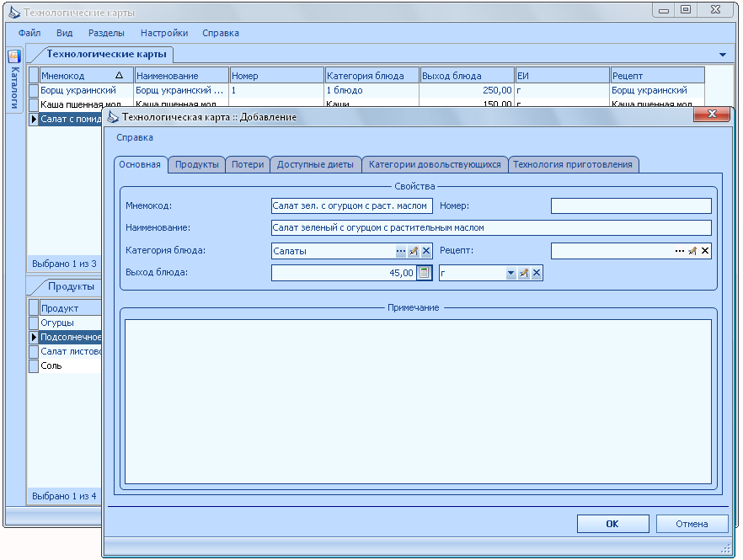
Task: Click Наименование input field
Action: 491,228
